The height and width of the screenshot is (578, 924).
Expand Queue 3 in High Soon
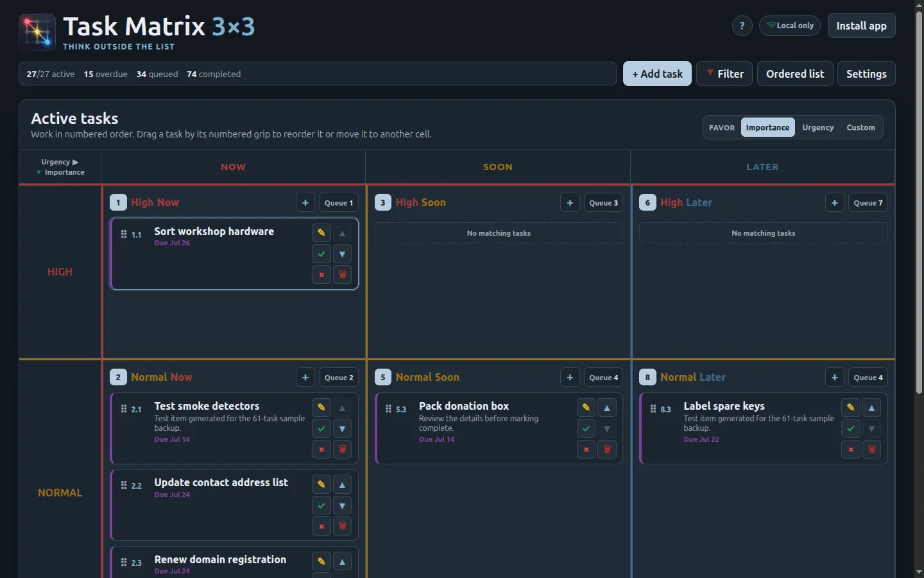pos(603,203)
